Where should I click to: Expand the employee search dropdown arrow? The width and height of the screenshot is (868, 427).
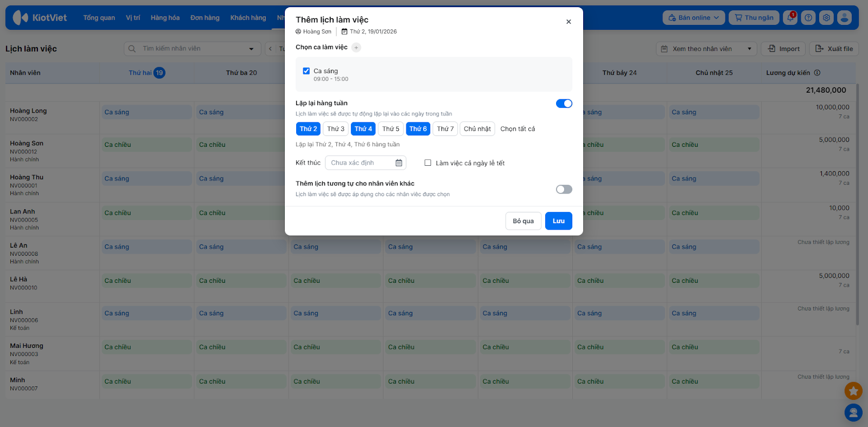click(251, 49)
